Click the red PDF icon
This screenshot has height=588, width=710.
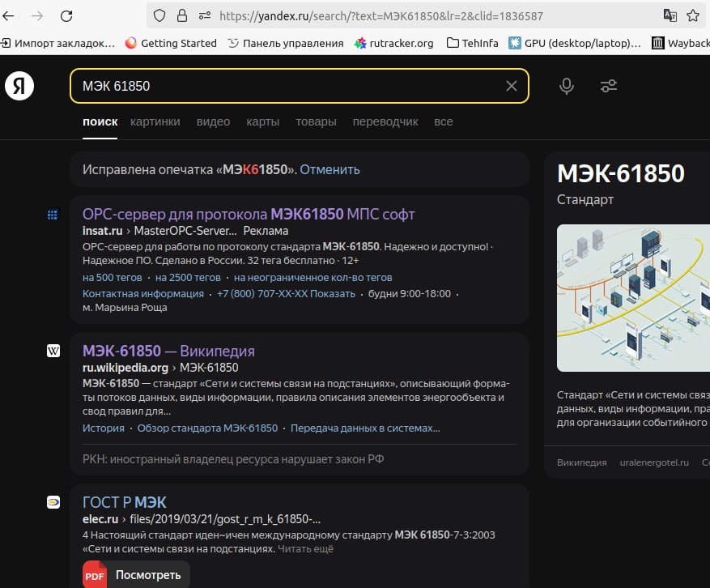coord(95,575)
